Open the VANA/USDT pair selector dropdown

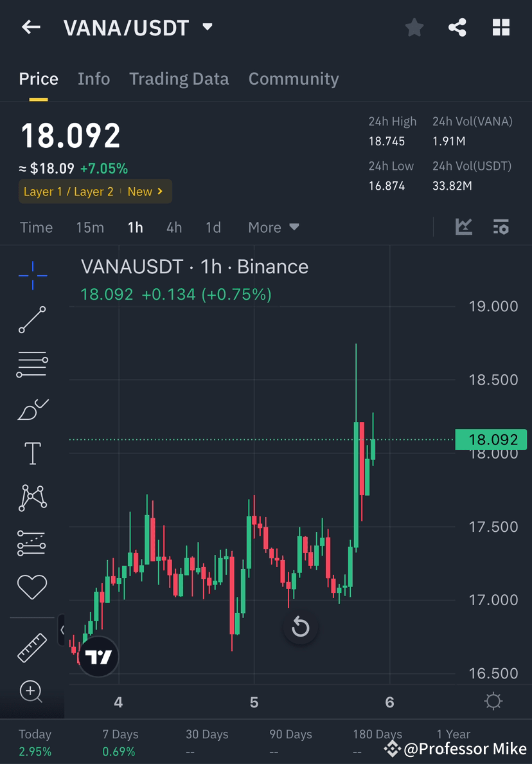pos(208,27)
